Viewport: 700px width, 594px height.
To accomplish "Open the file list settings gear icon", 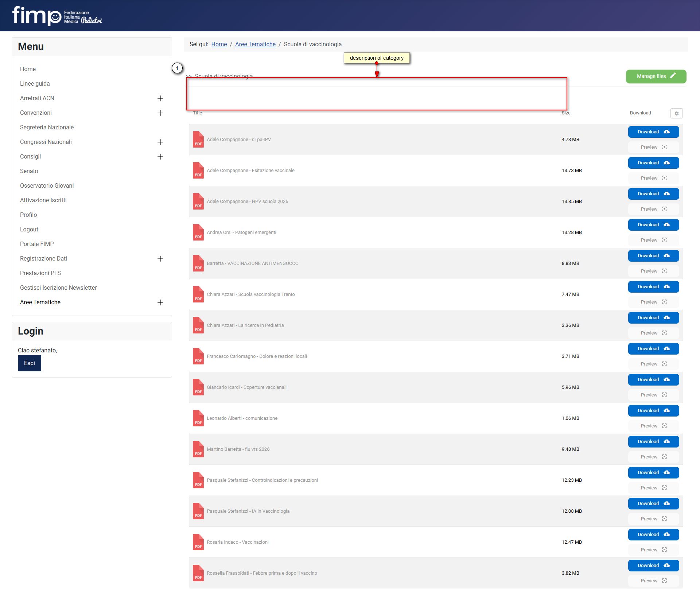I will pyautogui.click(x=676, y=113).
